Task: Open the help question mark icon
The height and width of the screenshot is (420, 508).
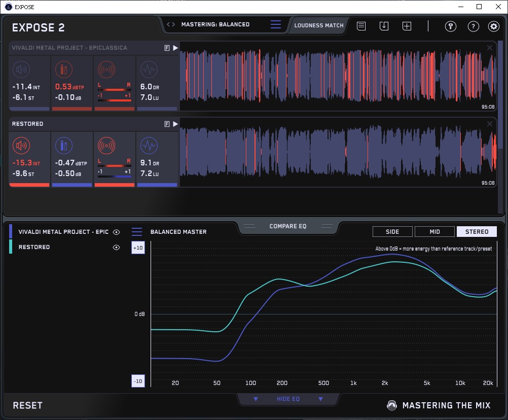Action: click(474, 26)
